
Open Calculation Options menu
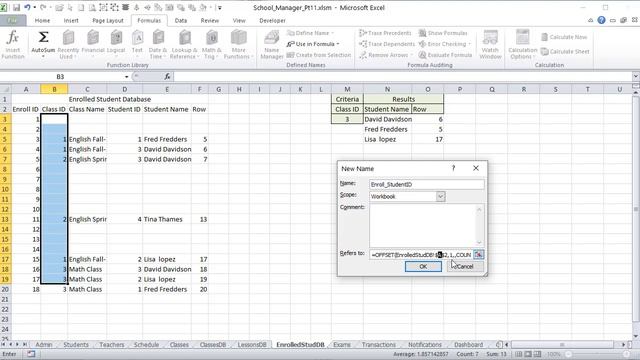point(522,45)
